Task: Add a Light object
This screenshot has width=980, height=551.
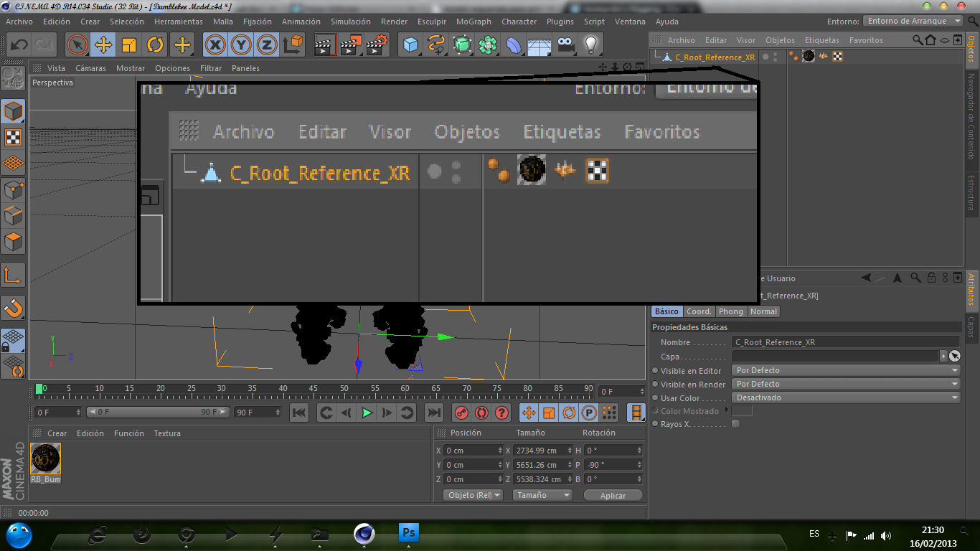Action: tap(591, 45)
